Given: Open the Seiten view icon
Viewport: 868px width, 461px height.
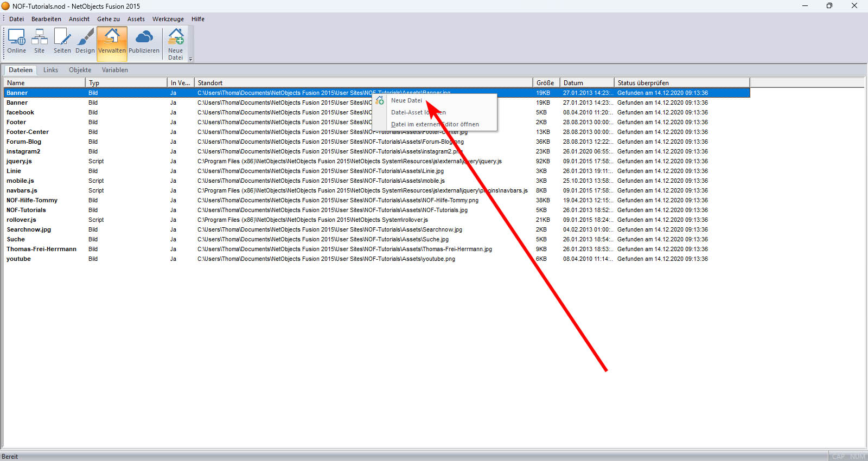Looking at the screenshot, I should 62,41.
